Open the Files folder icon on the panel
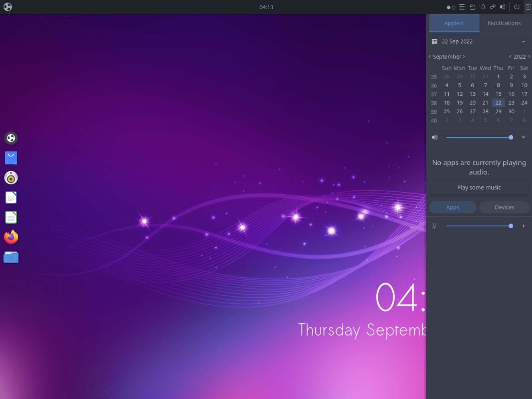The image size is (532, 399). pyautogui.click(x=472, y=7)
